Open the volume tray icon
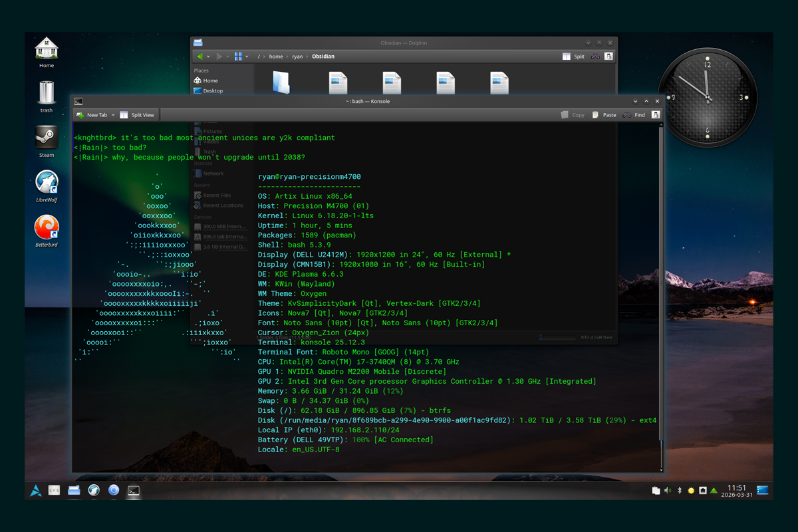 point(668,491)
